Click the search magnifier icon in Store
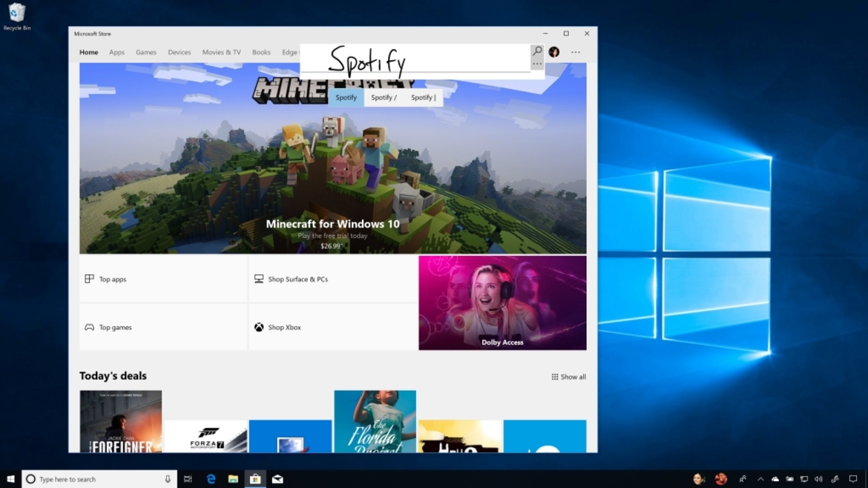Viewport: 868px width, 488px height. click(537, 51)
